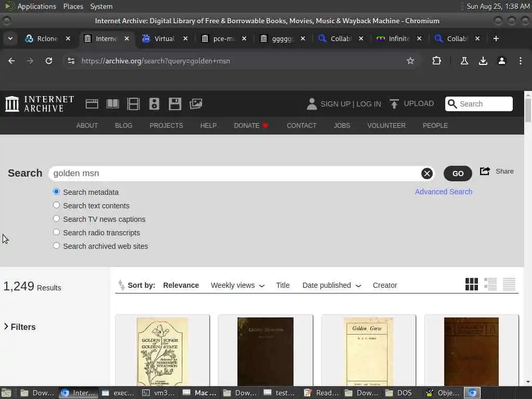Toggle sort direction arrows icon

(121, 285)
